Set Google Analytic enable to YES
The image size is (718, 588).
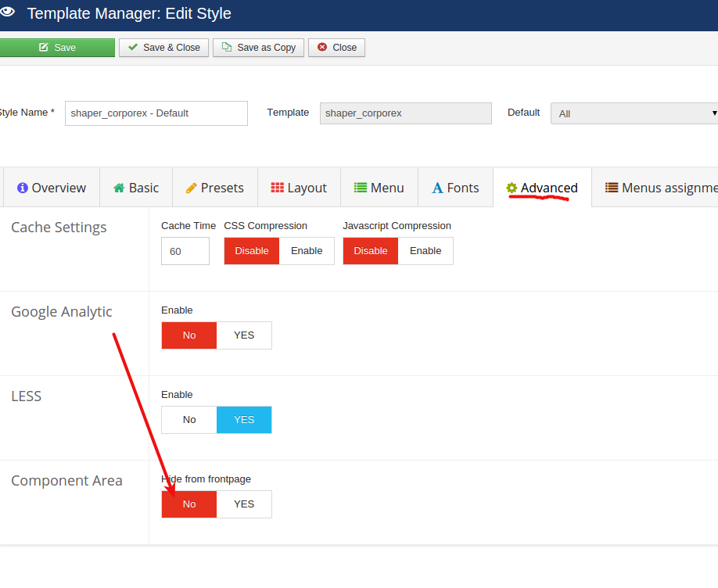click(244, 335)
